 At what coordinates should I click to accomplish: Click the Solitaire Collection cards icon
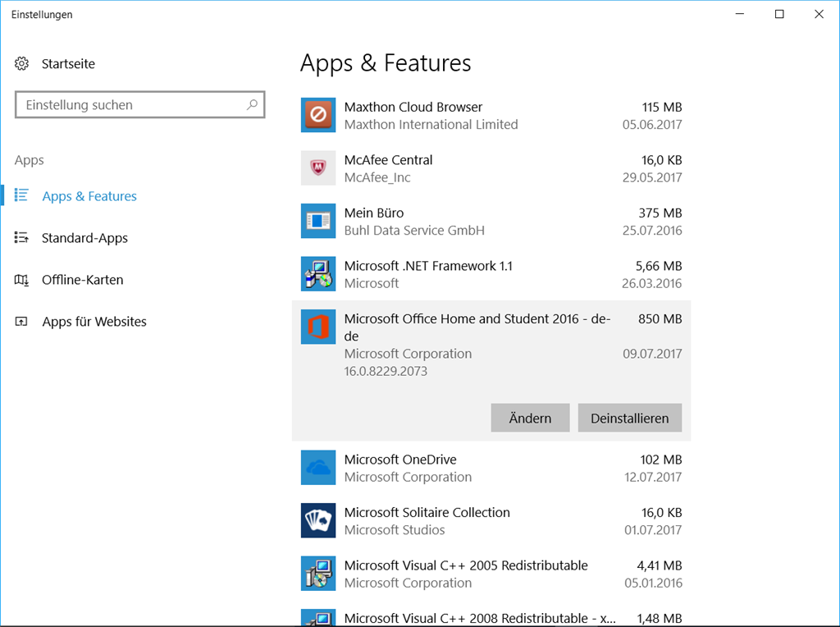[x=318, y=520]
